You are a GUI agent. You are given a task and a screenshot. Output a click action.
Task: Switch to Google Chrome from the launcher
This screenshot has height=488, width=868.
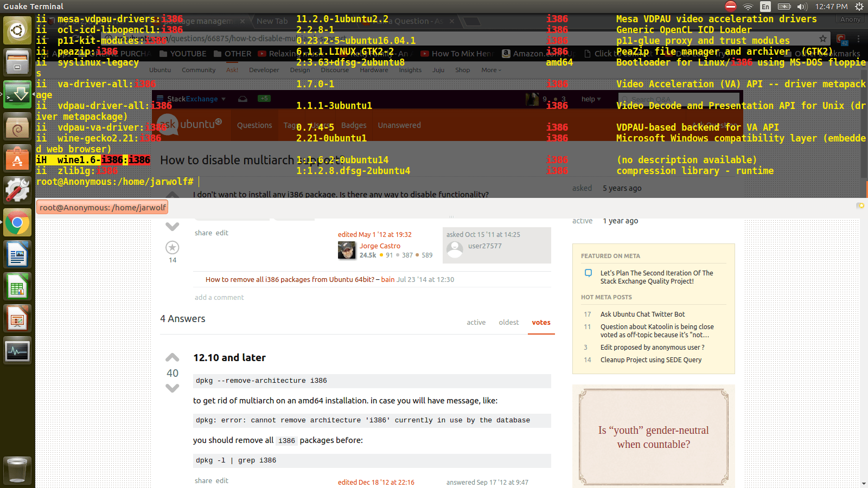point(17,222)
